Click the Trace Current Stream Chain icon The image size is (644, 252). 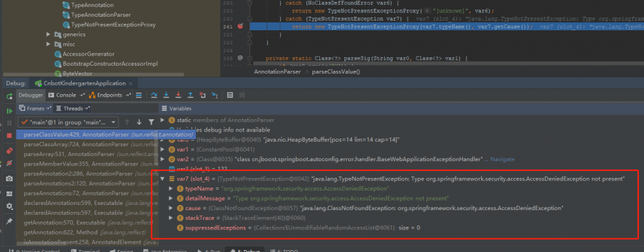click(242, 95)
